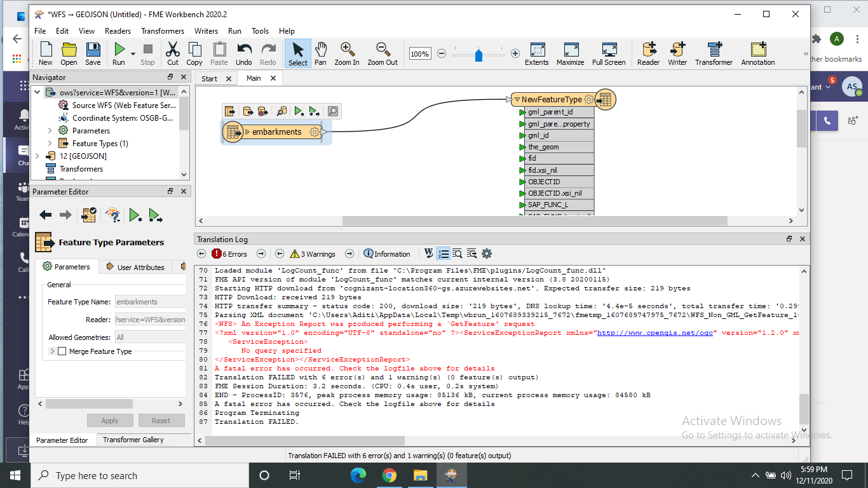Add a Reader from the toolbar
Viewport: 868px width, 488px height.
(648, 53)
